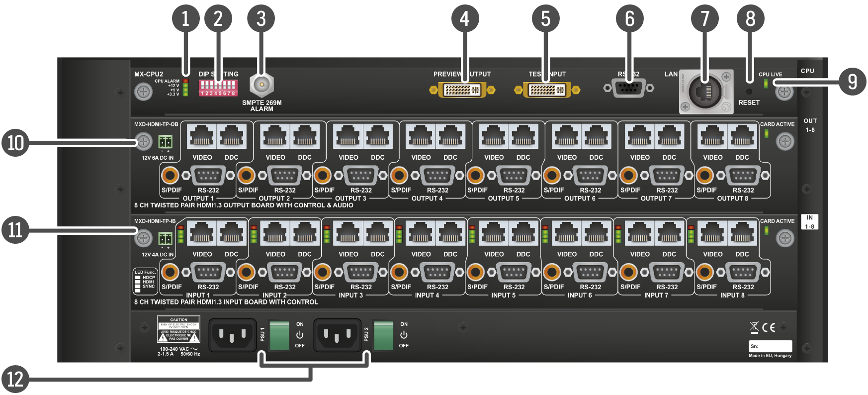Click the RS-232 port on CPU board
Image resolution: width=868 pixels, height=395 pixels.
click(x=628, y=88)
